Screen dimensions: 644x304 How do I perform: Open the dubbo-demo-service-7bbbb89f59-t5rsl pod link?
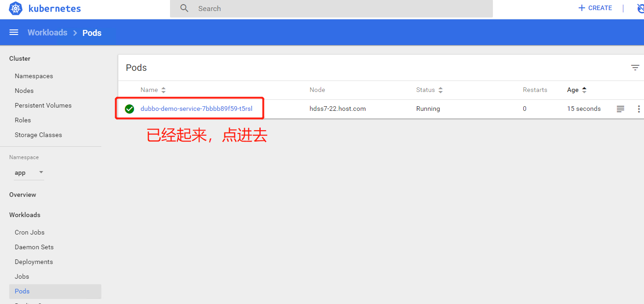196,109
